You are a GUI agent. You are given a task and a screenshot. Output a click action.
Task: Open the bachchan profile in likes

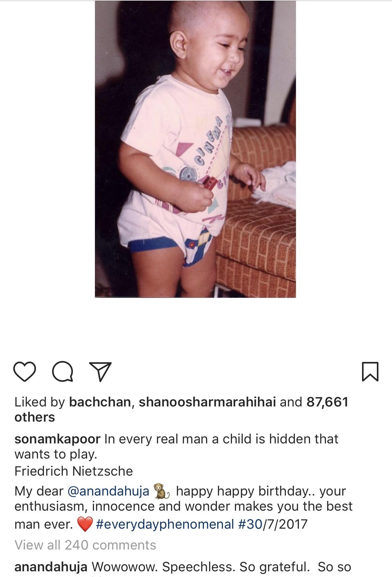[x=99, y=402]
